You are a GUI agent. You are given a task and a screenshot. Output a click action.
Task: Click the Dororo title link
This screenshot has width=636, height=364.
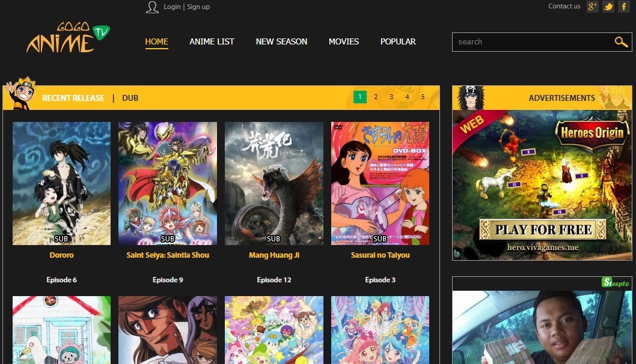pyautogui.click(x=62, y=255)
